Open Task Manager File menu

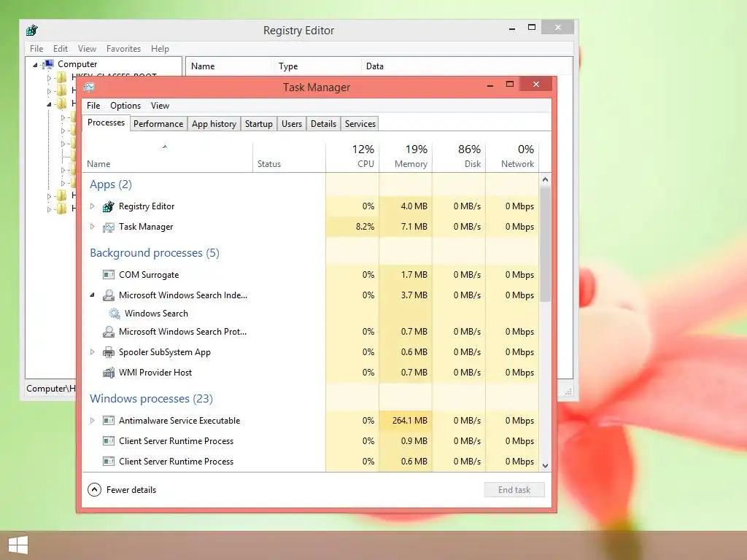pyautogui.click(x=93, y=106)
